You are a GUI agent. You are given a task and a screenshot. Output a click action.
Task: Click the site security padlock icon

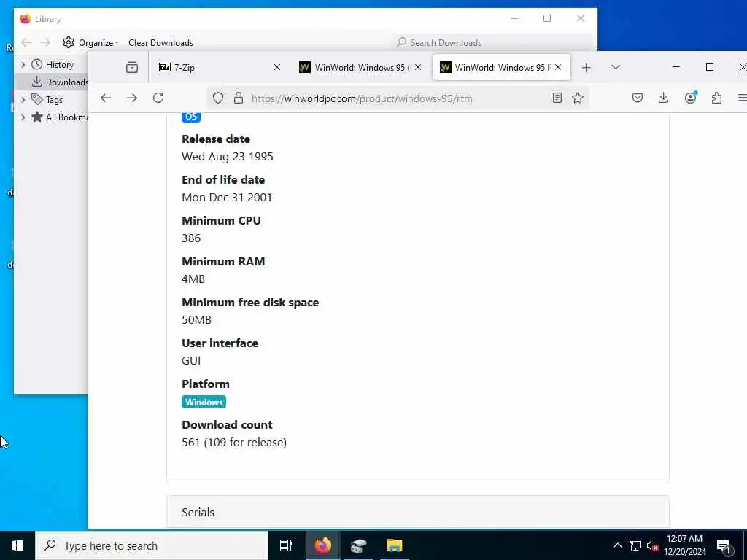point(239,98)
